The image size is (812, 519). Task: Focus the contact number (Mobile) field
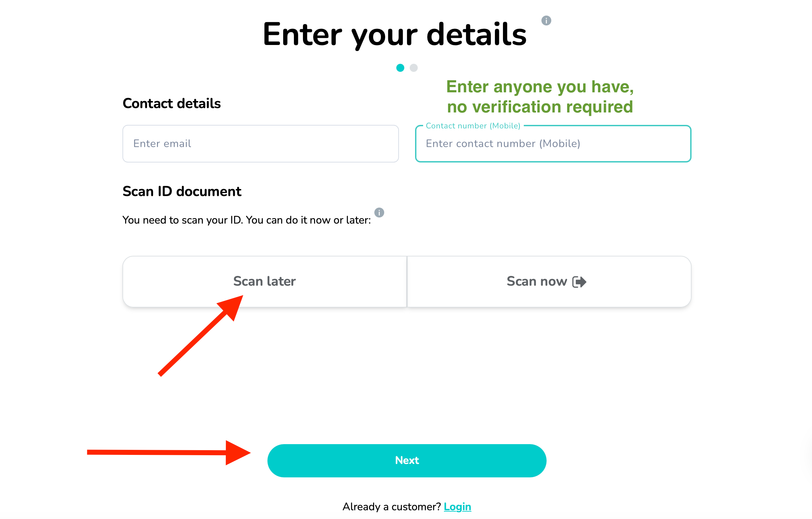(x=553, y=144)
